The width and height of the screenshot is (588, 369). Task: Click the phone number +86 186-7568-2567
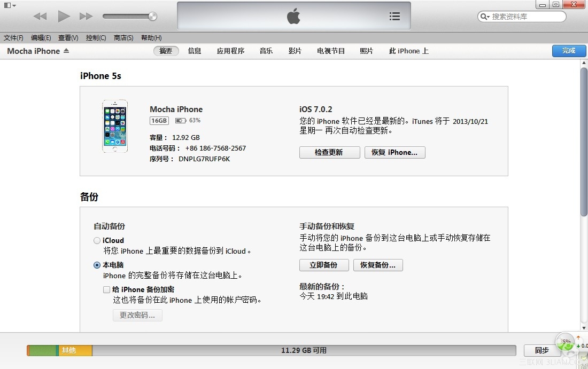click(215, 148)
